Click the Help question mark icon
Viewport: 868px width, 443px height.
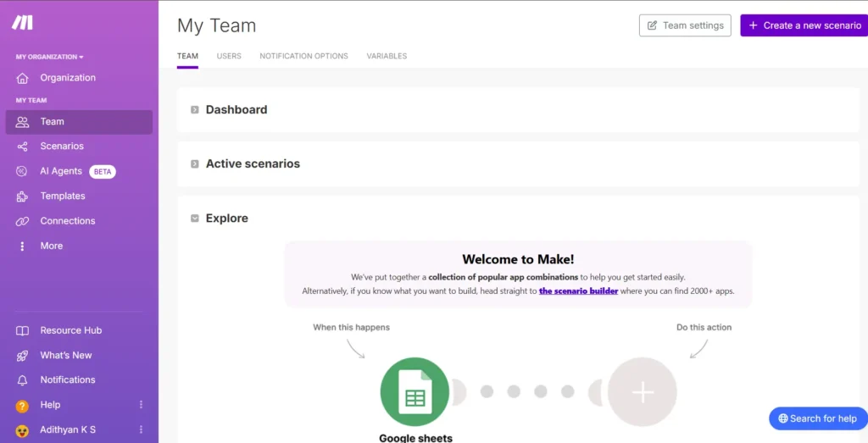pos(22,407)
